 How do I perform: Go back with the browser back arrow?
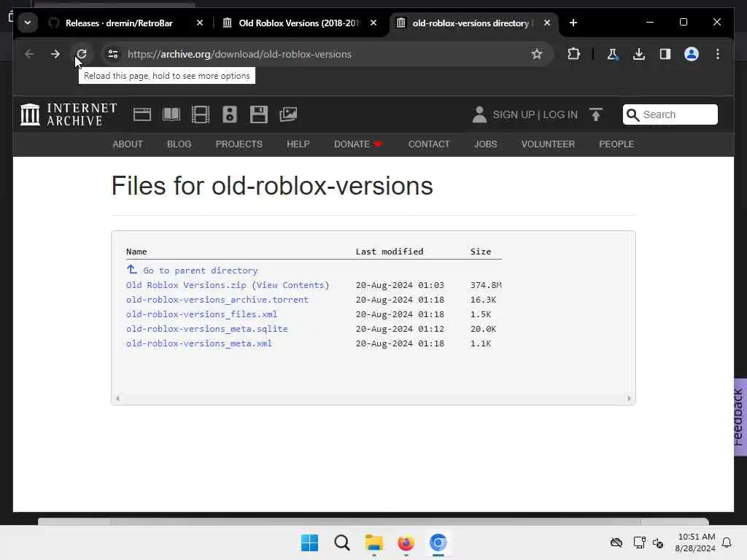click(29, 54)
